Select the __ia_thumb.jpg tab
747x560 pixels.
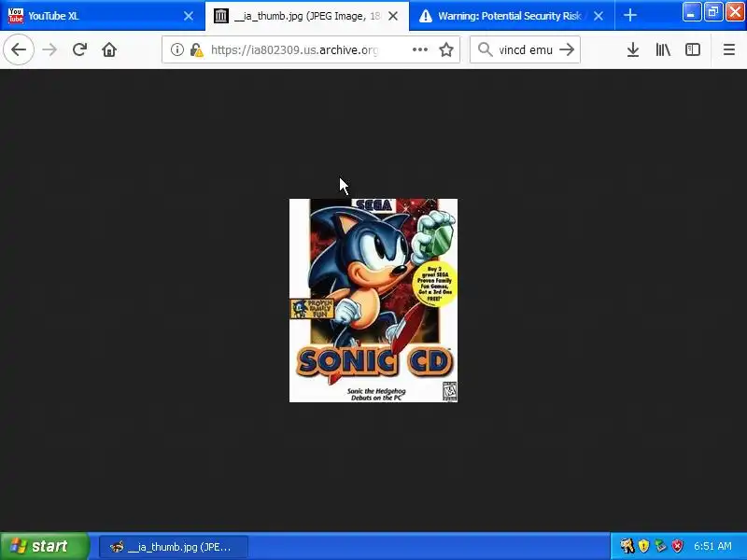307,16
